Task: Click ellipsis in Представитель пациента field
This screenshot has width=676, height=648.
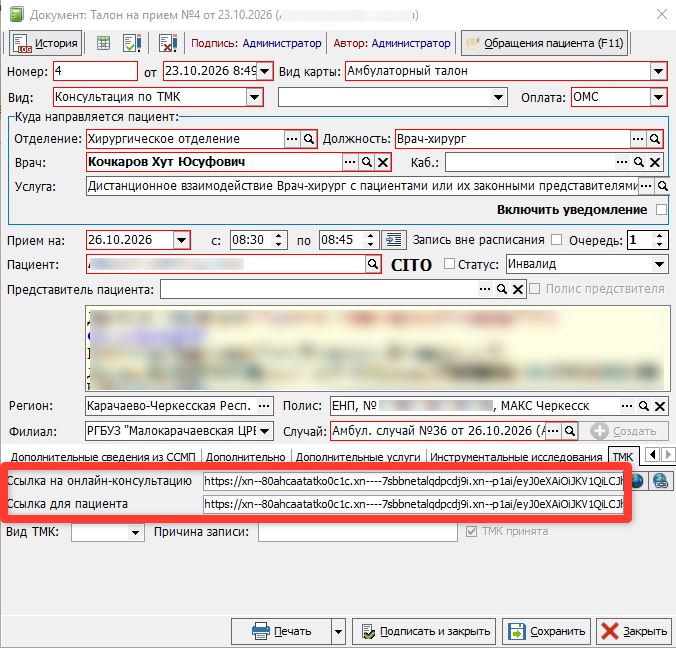Action: click(x=485, y=289)
